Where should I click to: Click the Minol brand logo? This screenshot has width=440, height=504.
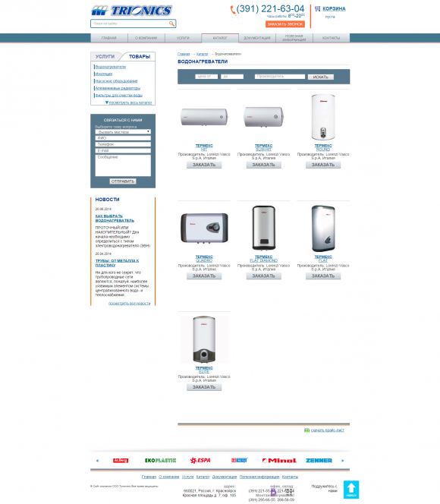point(279,461)
